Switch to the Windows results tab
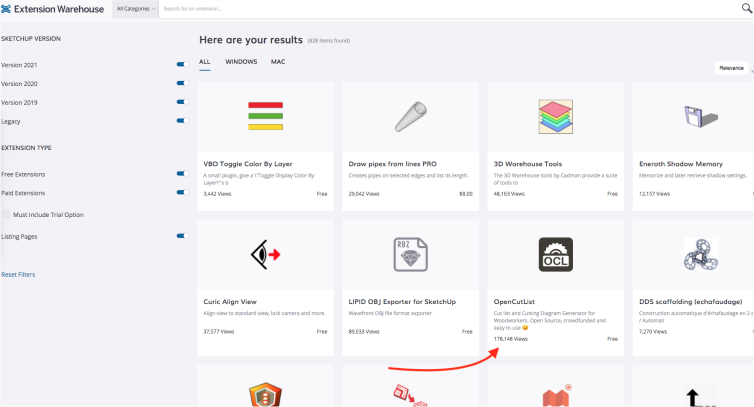The height and width of the screenshot is (407, 754). click(x=241, y=62)
